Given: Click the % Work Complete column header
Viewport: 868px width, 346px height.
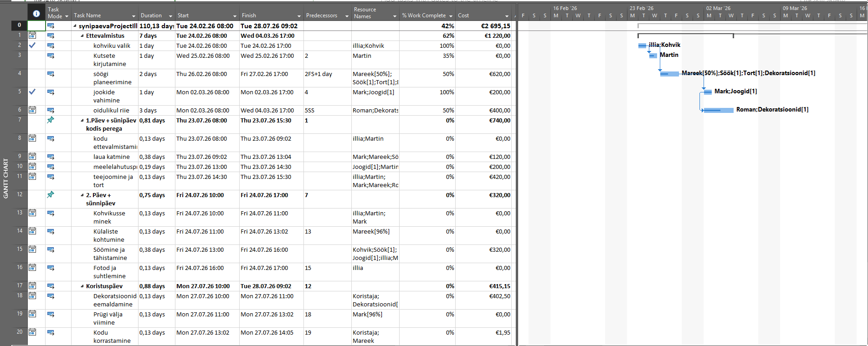Looking at the screenshot, I should pos(424,15).
